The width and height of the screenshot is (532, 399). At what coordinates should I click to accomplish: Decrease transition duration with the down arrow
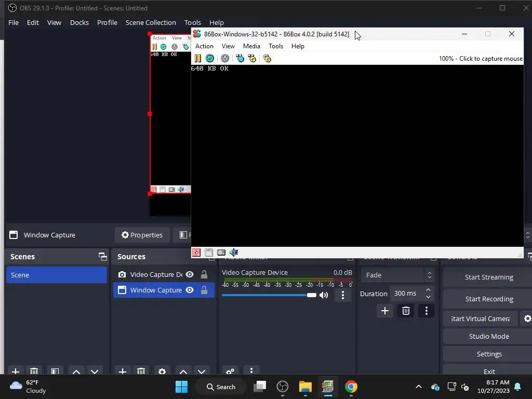point(428,297)
